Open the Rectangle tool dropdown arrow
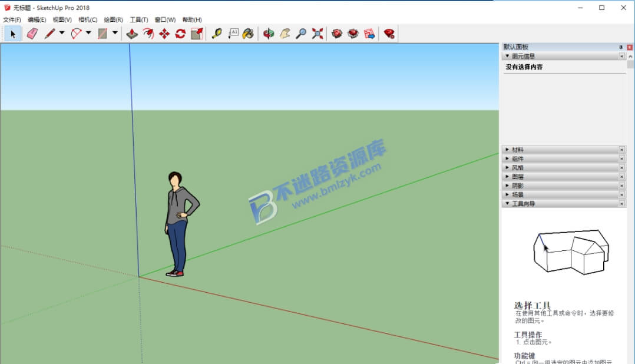 tap(115, 33)
